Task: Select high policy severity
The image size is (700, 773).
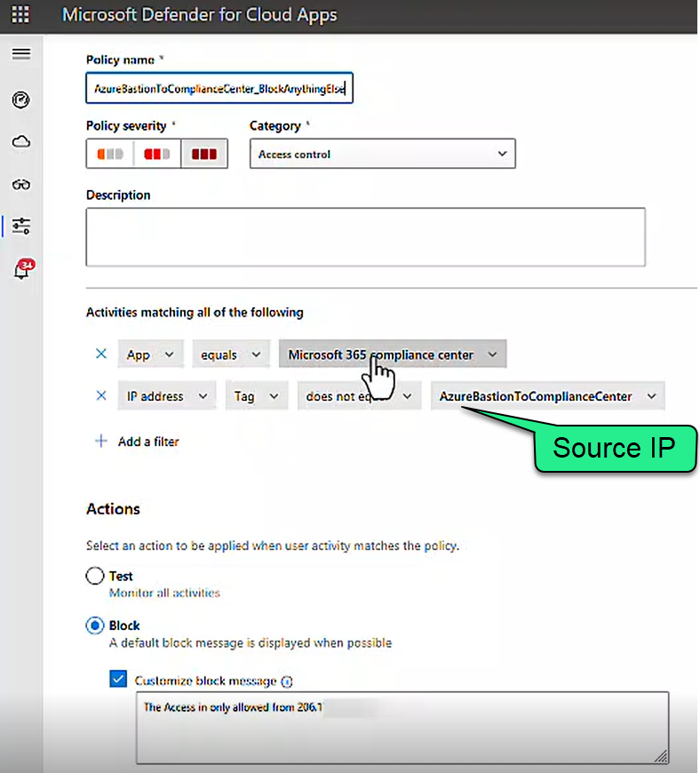Action: (204, 154)
